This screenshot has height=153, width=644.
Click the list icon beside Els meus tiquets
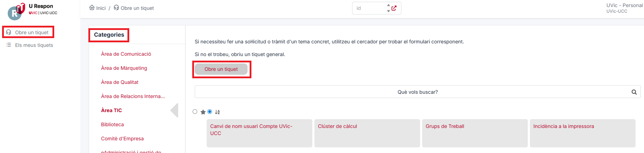pos(9,45)
